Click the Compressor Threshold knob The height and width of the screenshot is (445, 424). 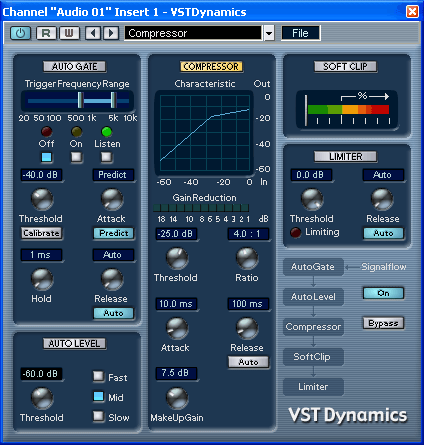click(177, 258)
